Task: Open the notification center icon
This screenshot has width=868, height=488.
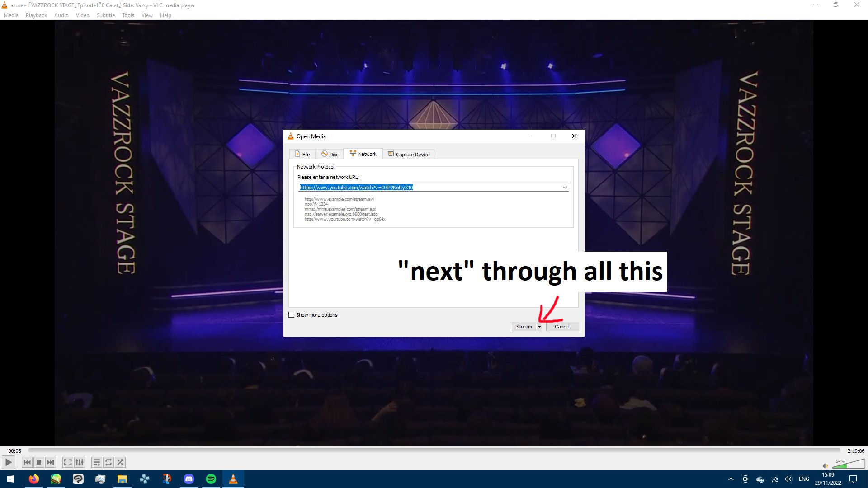Action: tap(853, 479)
